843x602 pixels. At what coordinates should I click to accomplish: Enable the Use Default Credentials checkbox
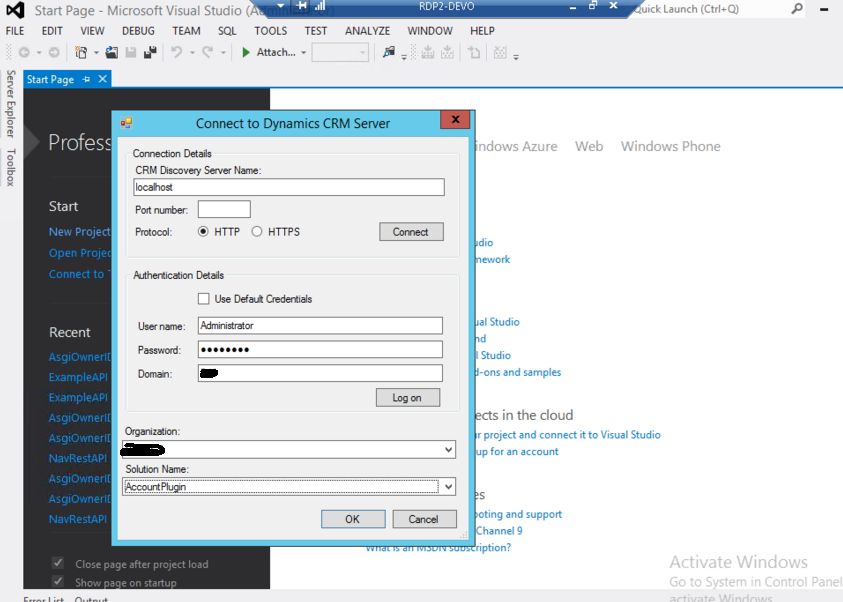[206, 298]
